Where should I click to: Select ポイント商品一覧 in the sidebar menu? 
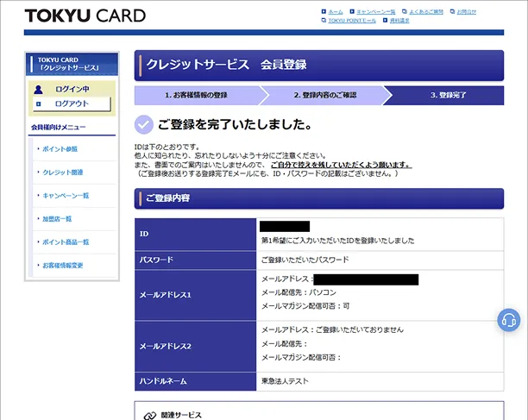pyautogui.click(x=66, y=242)
